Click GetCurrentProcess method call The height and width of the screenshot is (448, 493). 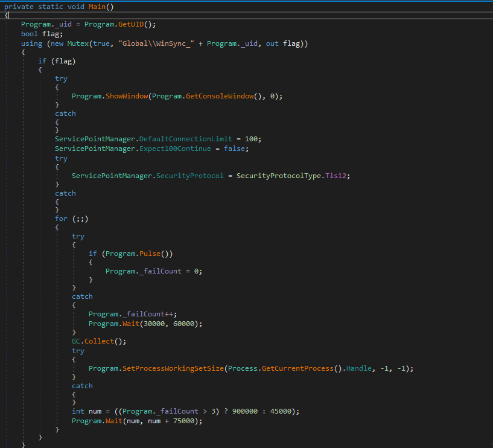pyautogui.click(x=297, y=368)
